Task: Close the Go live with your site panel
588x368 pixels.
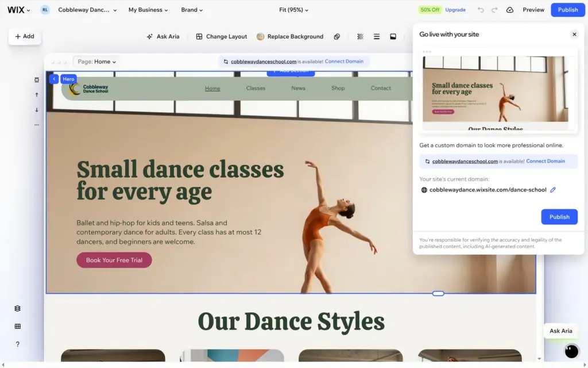Action: (574, 34)
